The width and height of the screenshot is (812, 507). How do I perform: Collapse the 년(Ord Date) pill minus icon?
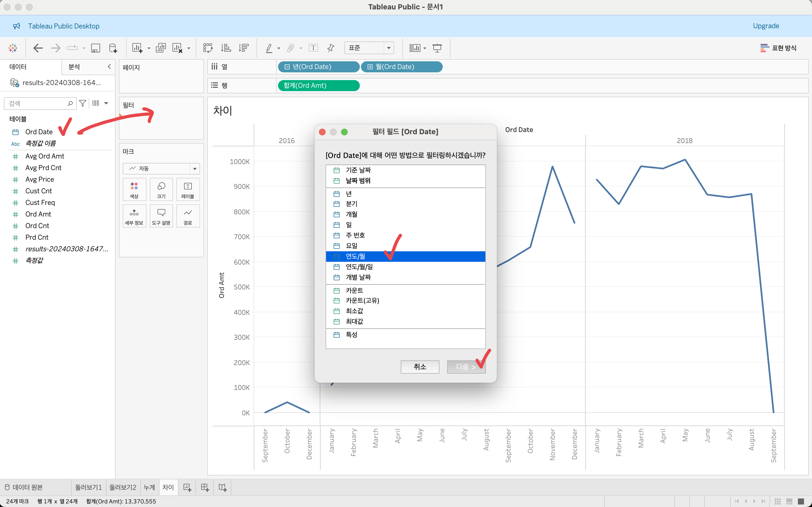pos(287,67)
